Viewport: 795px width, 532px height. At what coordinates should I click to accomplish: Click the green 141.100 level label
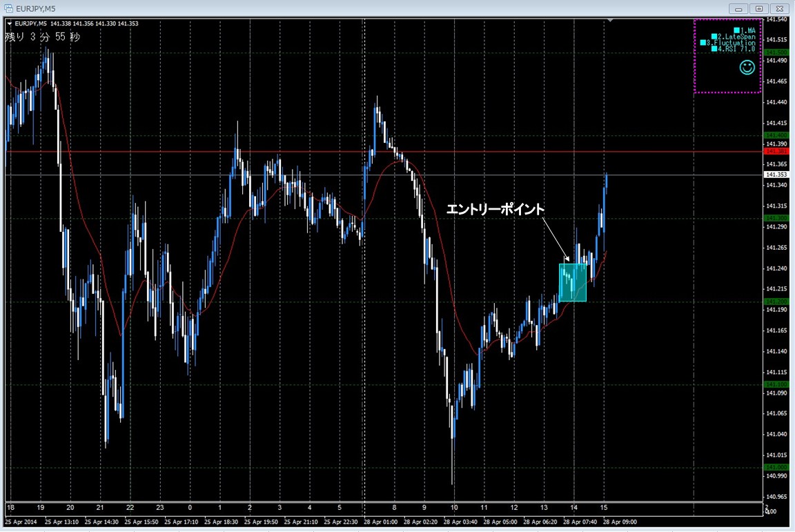tap(776, 384)
